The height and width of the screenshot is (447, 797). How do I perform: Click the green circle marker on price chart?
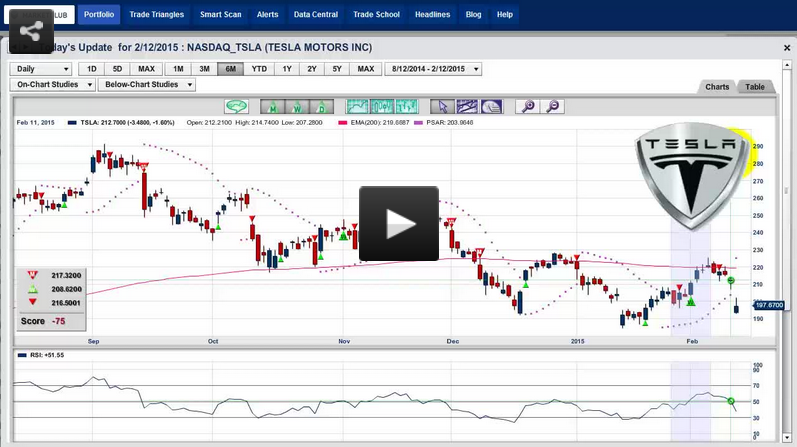coord(731,281)
